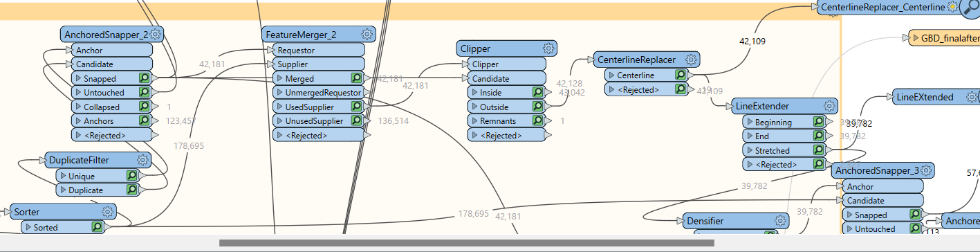
Task: Expand Centerline output port attributes
Action: coord(611,75)
